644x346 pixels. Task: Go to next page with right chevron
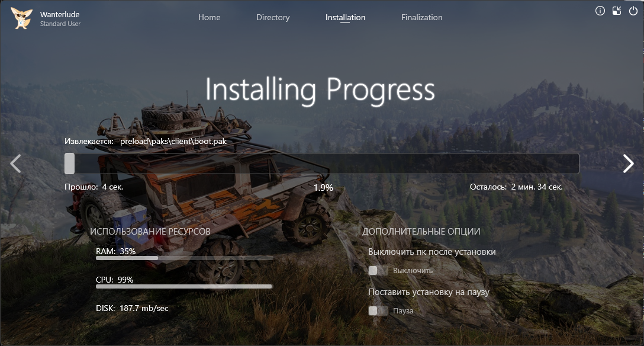tap(629, 164)
